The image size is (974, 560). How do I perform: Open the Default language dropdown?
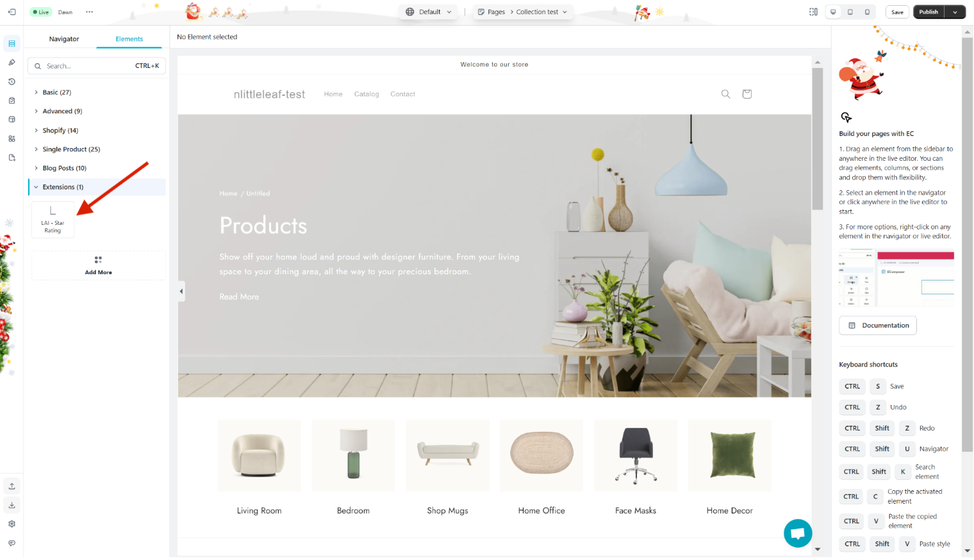[429, 12]
